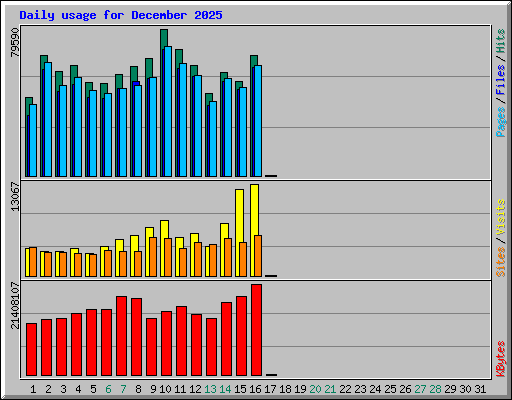Click the orange Sites bar for day 1
This screenshot has width=512, height=400.
(x=33, y=262)
